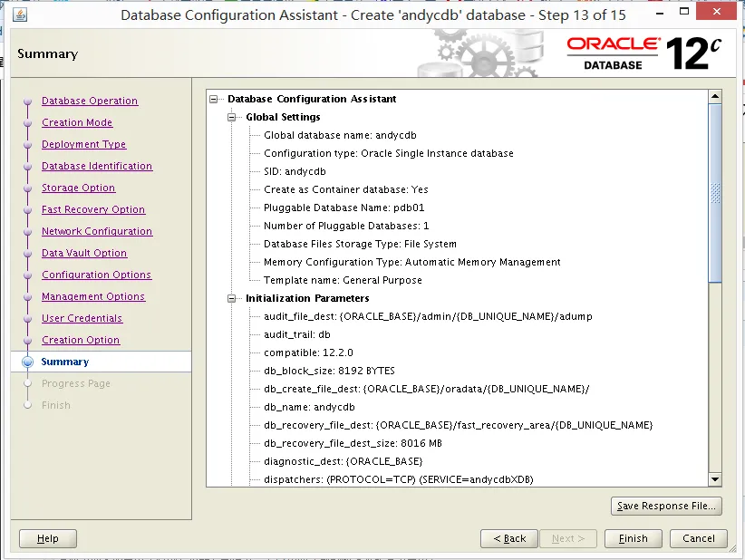The width and height of the screenshot is (745, 560).
Task: Go to the Creation Mode step
Action: click(77, 122)
